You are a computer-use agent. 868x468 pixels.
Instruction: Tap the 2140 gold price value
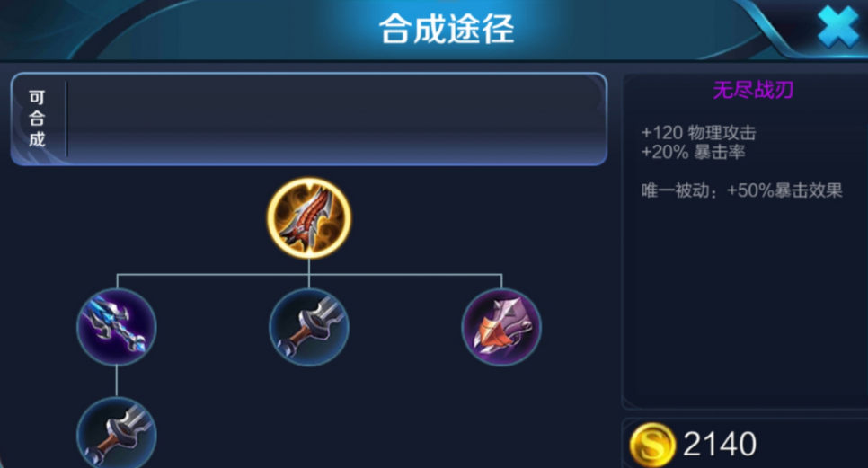pyautogui.click(x=720, y=444)
